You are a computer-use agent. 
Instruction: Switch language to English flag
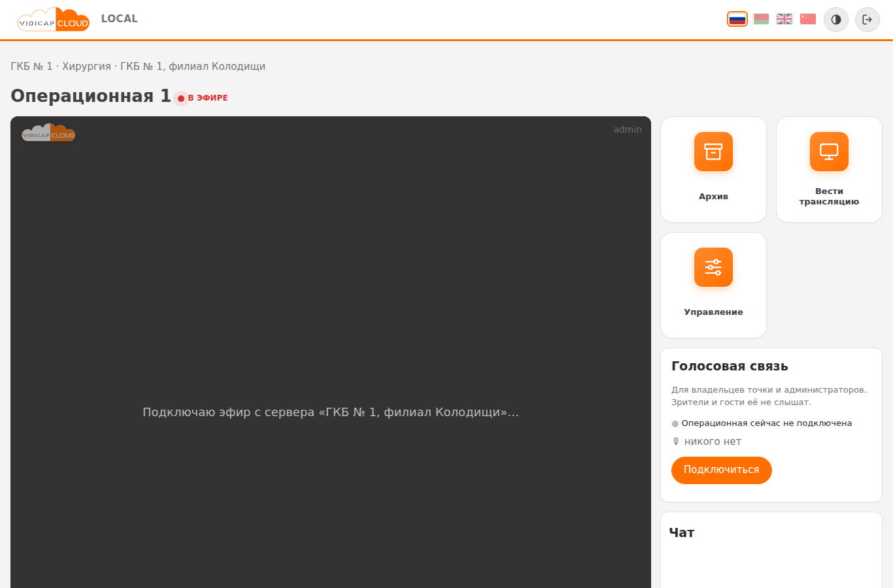(x=784, y=19)
